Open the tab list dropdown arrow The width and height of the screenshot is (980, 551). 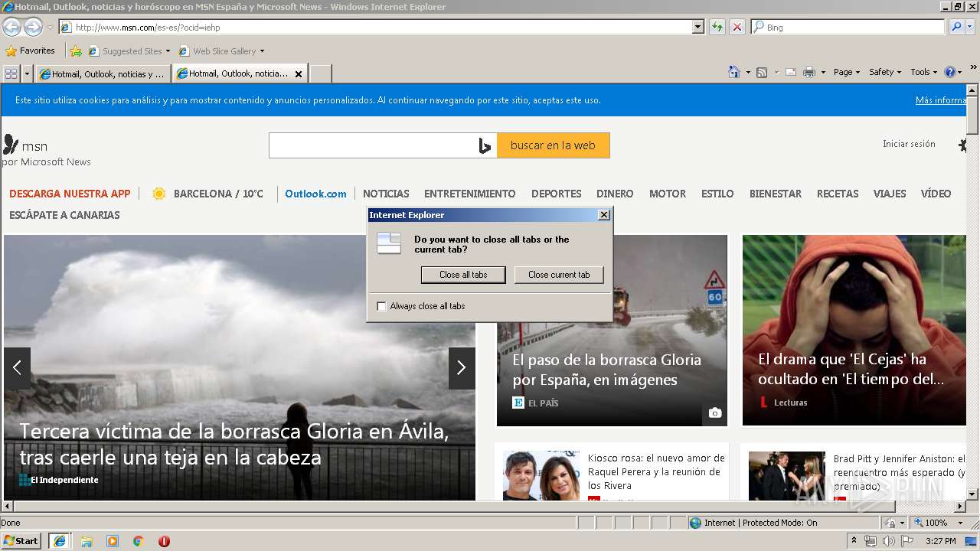tap(28, 73)
